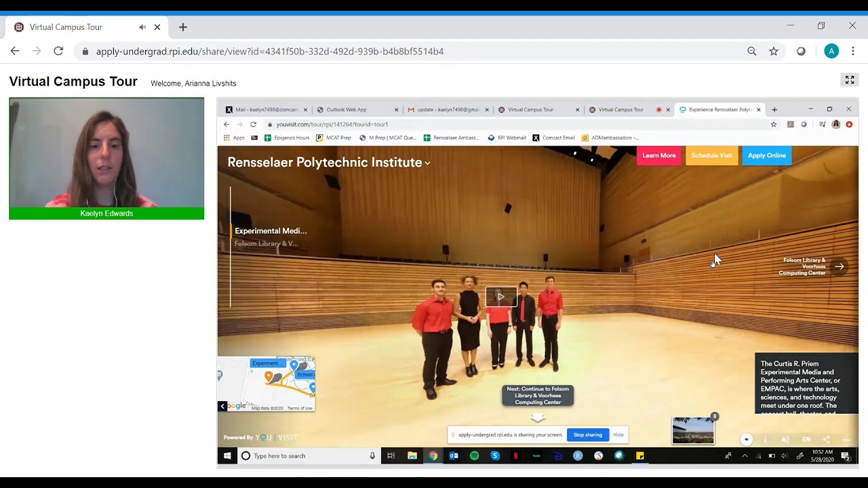Open the taskbar volume control
The height and width of the screenshot is (488, 868).
[785, 456]
